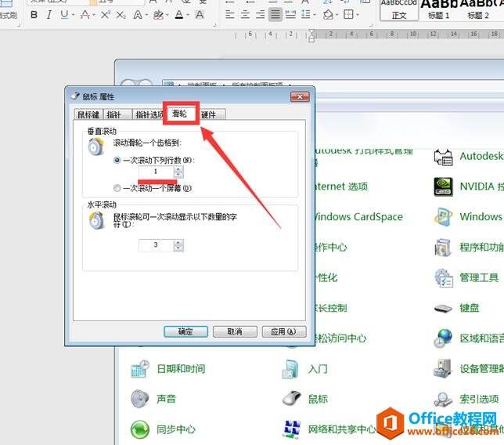Click the 应用(A) button
The image size is (504, 445).
[x=284, y=331]
